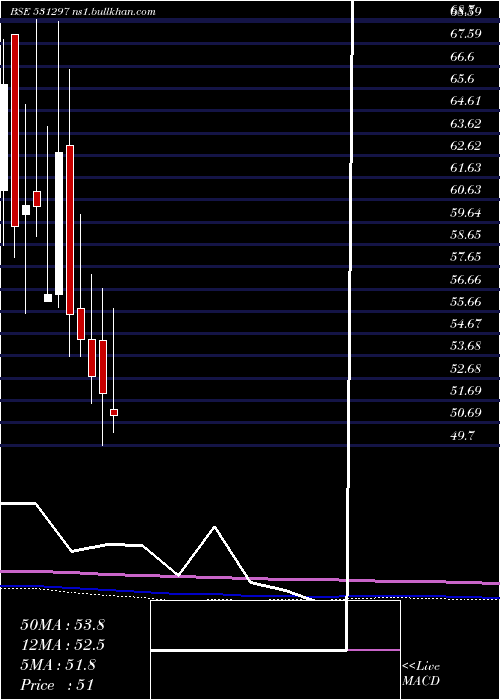Screen dimensions: 500x700
Task: Select the tallest red candlestick body
Action: pos(15,130)
